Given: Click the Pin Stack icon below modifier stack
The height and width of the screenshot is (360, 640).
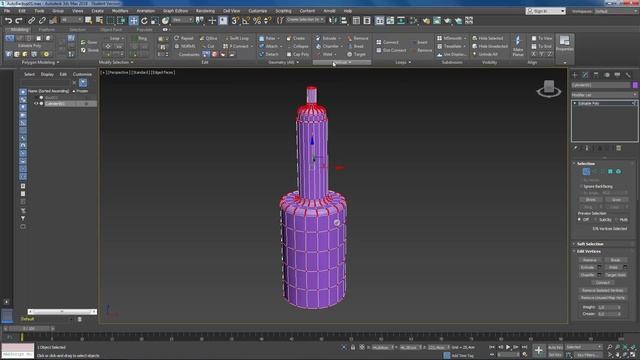Looking at the screenshot, I should [576, 148].
